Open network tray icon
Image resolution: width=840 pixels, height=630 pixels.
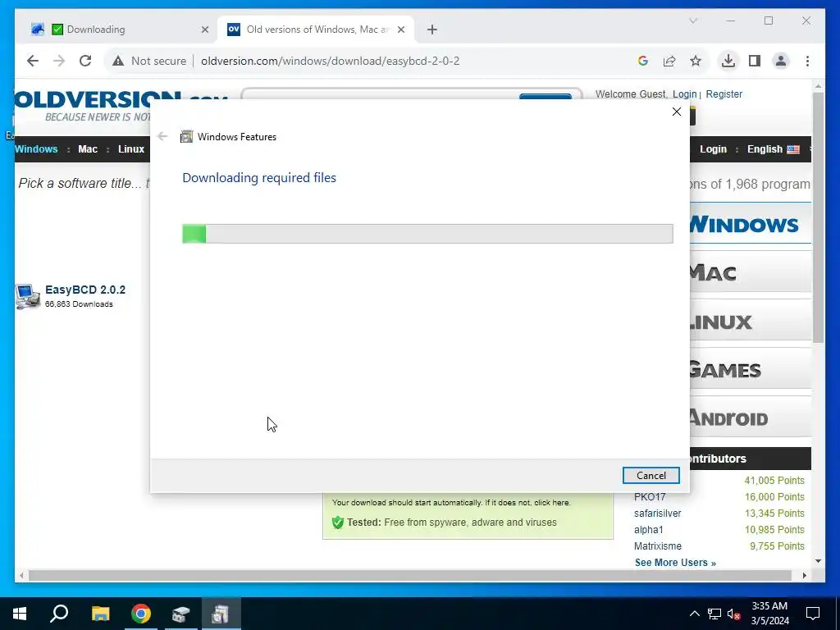pos(714,614)
